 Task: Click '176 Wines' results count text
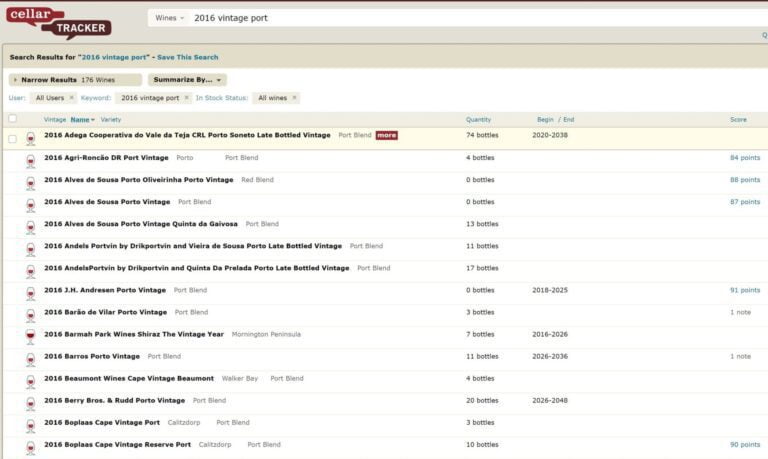[98, 80]
